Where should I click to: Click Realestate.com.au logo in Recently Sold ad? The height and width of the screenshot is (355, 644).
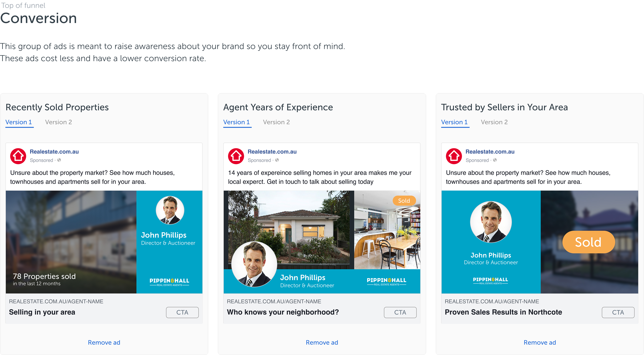pos(18,156)
